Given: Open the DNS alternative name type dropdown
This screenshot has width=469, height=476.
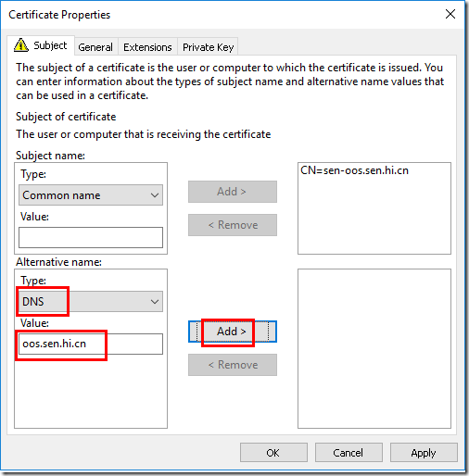Looking at the screenshot, I should click(x=91, y=301).
